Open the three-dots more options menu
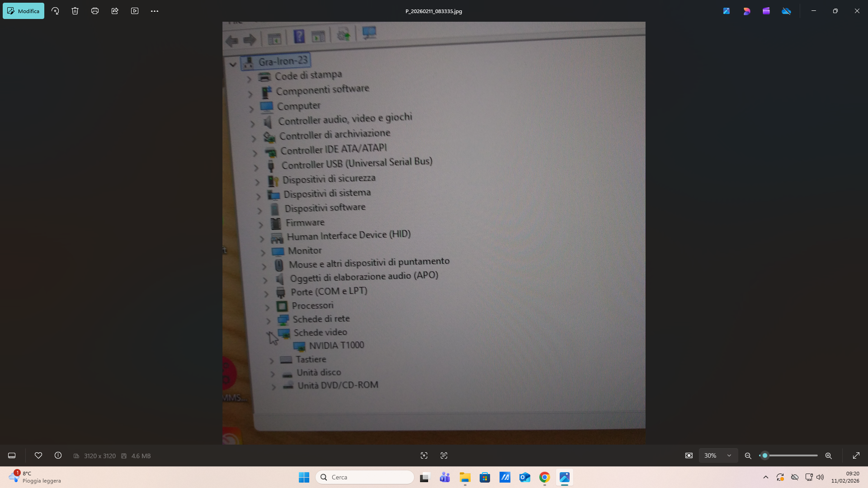 [x=155, y=11]
